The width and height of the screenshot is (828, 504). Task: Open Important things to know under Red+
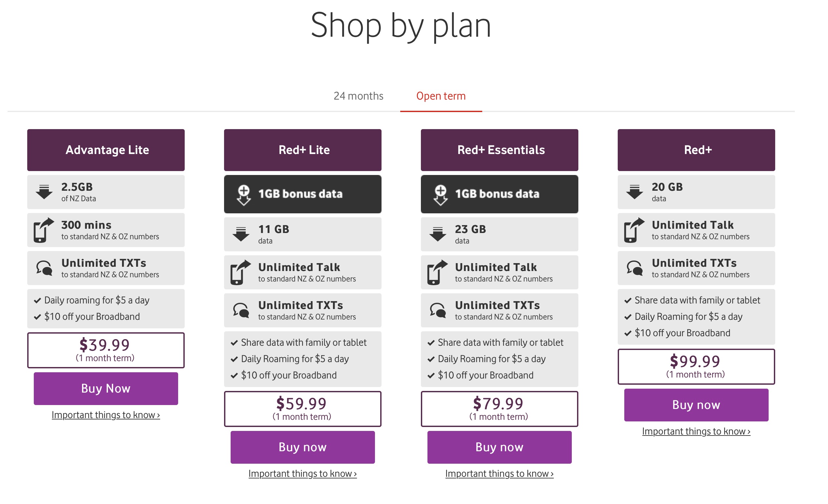point(696,432)
